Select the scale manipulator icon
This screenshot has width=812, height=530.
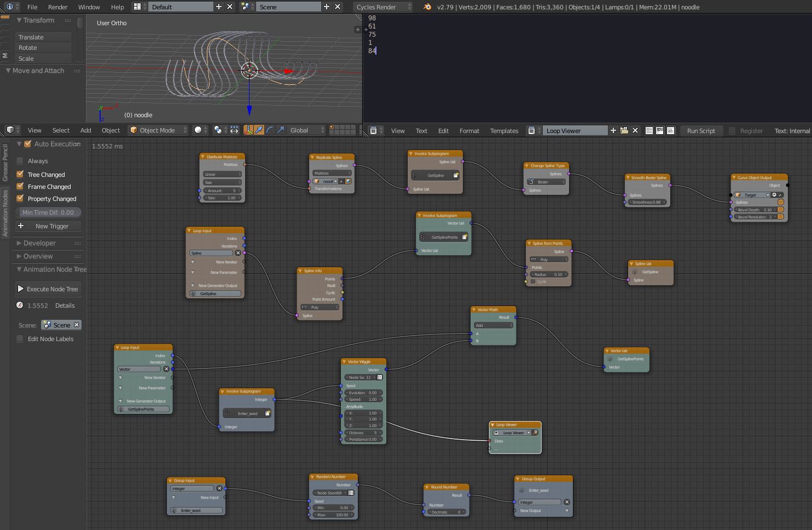pyautogui.click(x=280, y=130)
